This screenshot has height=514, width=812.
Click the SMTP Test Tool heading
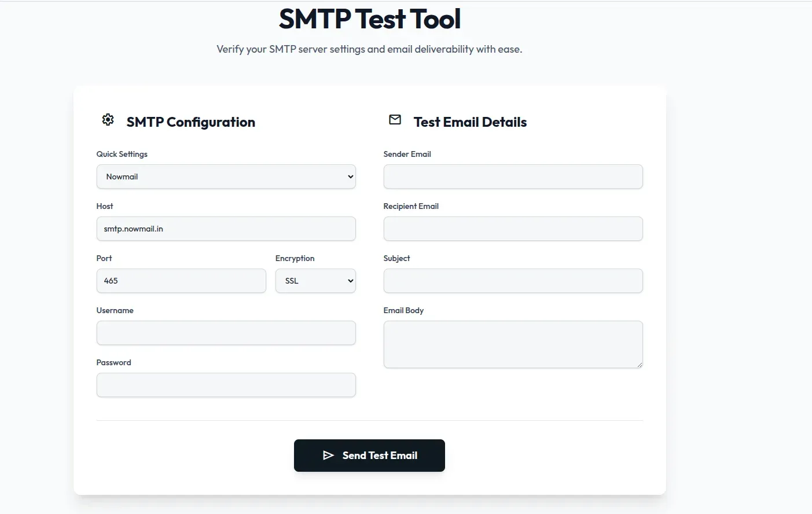(x=369, y=19)
